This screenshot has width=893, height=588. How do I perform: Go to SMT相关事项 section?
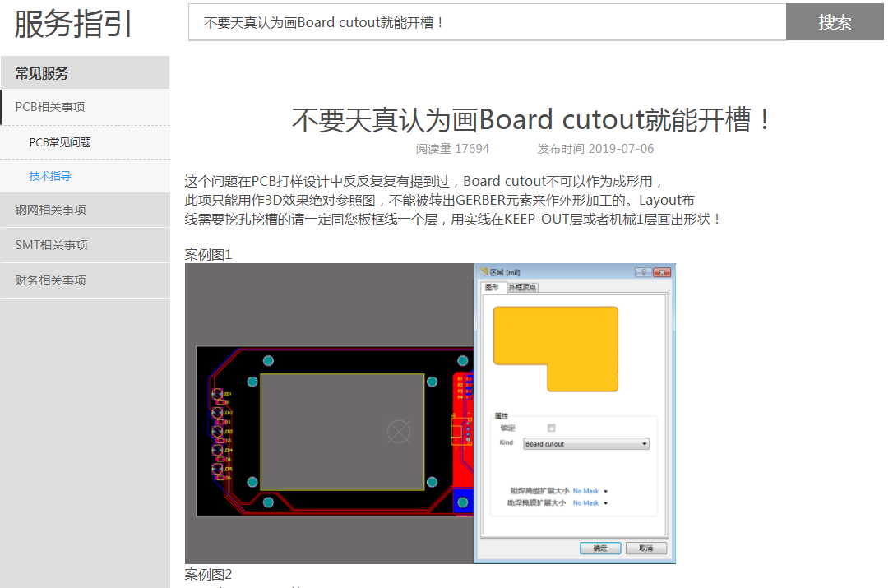tap(51, 245)
